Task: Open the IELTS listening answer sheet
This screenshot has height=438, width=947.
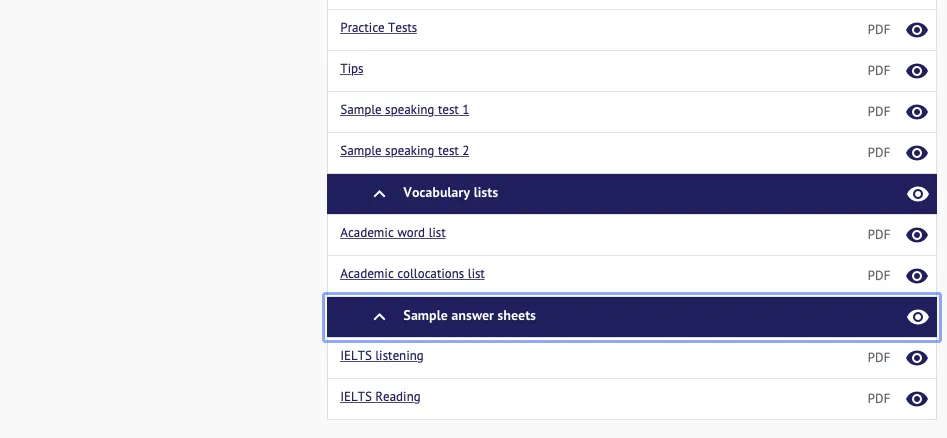Action: pyautogui.click(x=381, y=356)
